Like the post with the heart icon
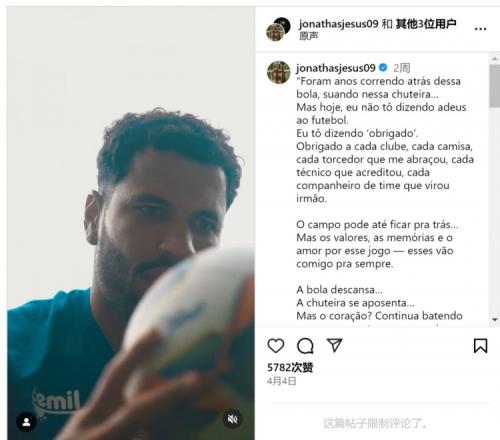 click(x=276, y=345)
